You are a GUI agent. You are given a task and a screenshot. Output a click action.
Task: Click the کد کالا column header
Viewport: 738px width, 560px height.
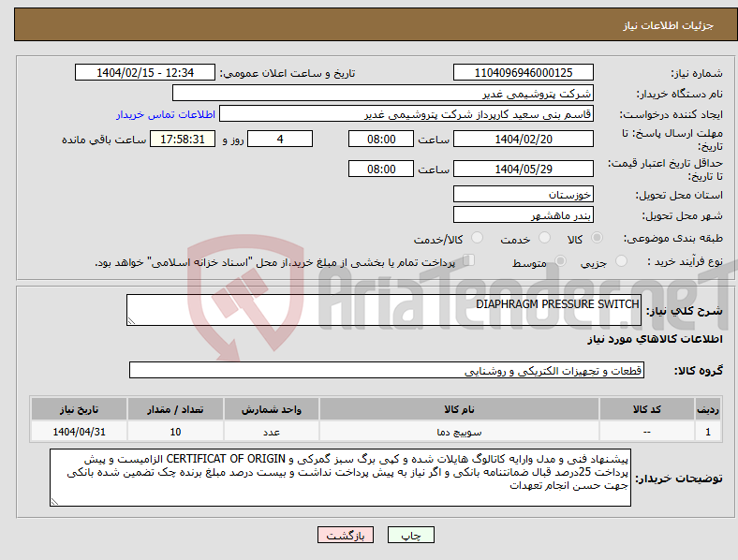[647, 409]
